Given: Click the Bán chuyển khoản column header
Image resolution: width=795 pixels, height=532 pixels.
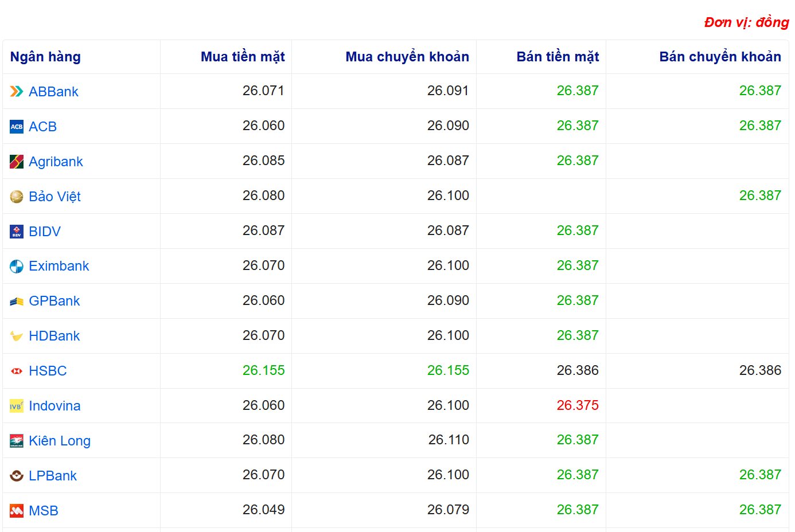Looking at the screenshot, I should tap(719, 57).
